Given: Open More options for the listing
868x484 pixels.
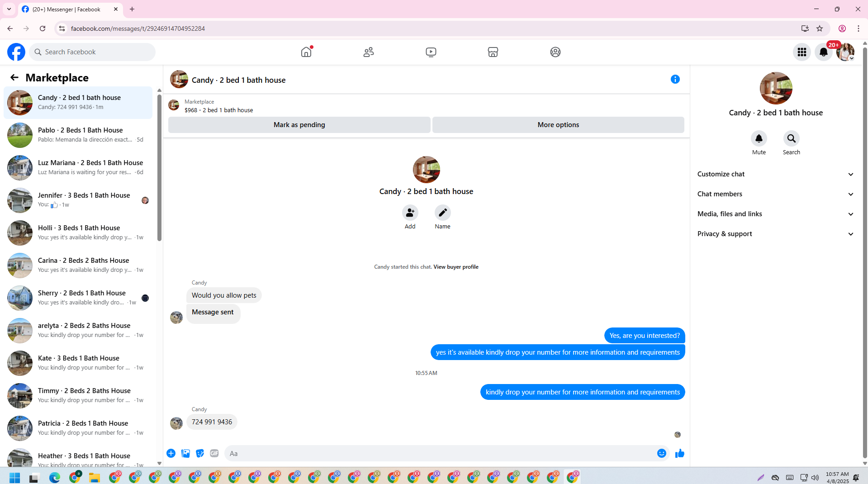Looking at the screenshot, I should [558, 125].
